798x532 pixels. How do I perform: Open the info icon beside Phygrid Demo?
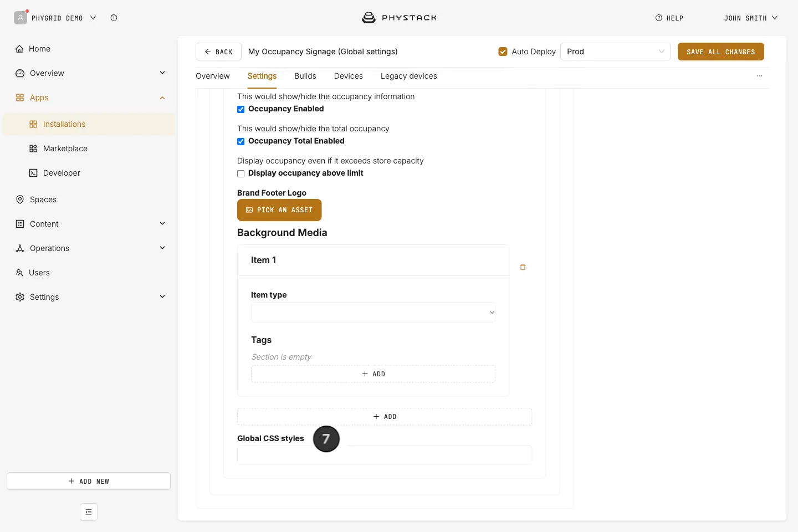point(114,18)
